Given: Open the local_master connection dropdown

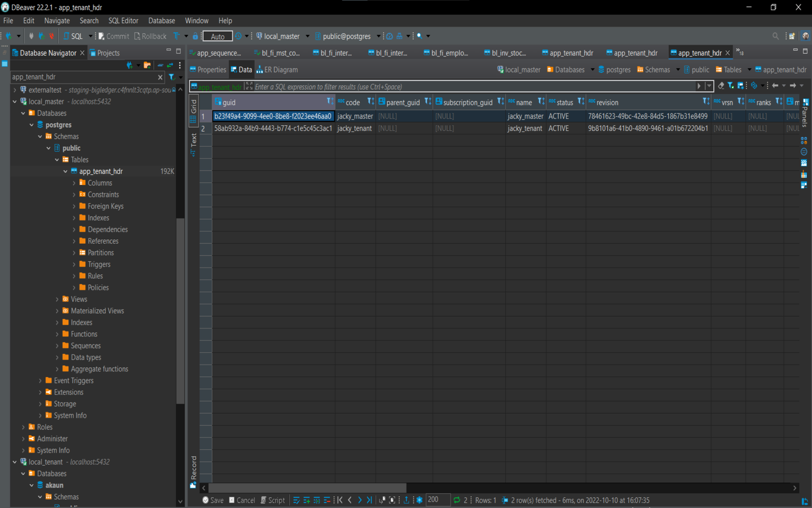Looking at the screenshot, I should (x=307, y=37).
